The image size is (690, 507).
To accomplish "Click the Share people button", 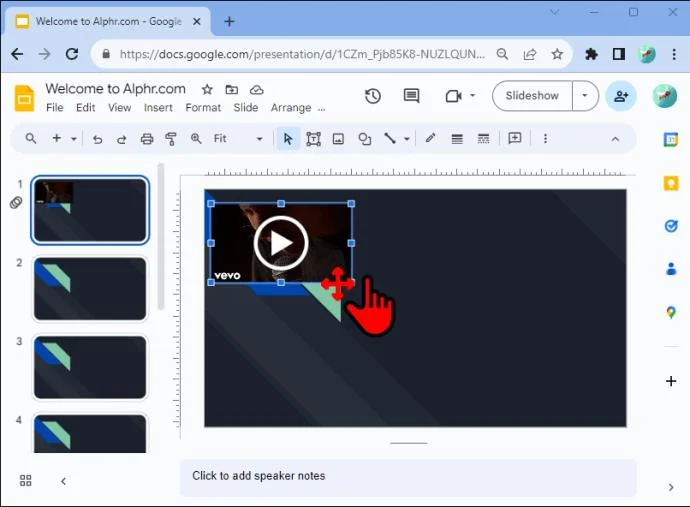I will (x=621, y=96).
